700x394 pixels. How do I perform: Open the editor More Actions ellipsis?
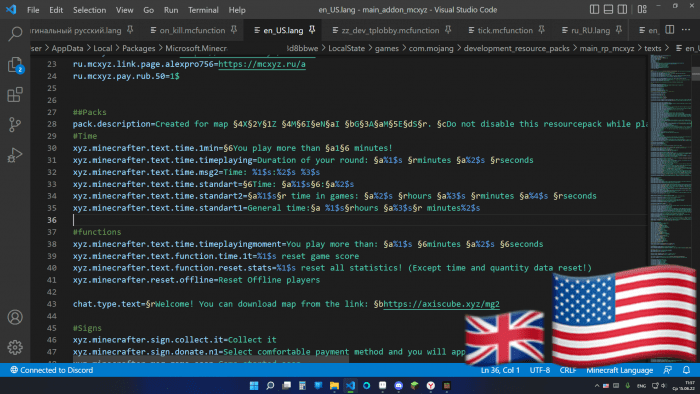pos(686,30)
